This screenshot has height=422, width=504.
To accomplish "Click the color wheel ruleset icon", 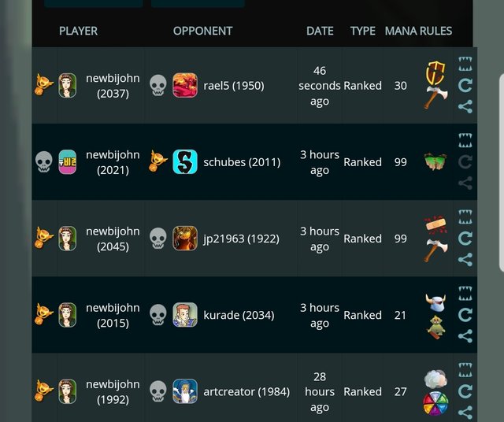I will pyautogui.click(x=435, y=403).
